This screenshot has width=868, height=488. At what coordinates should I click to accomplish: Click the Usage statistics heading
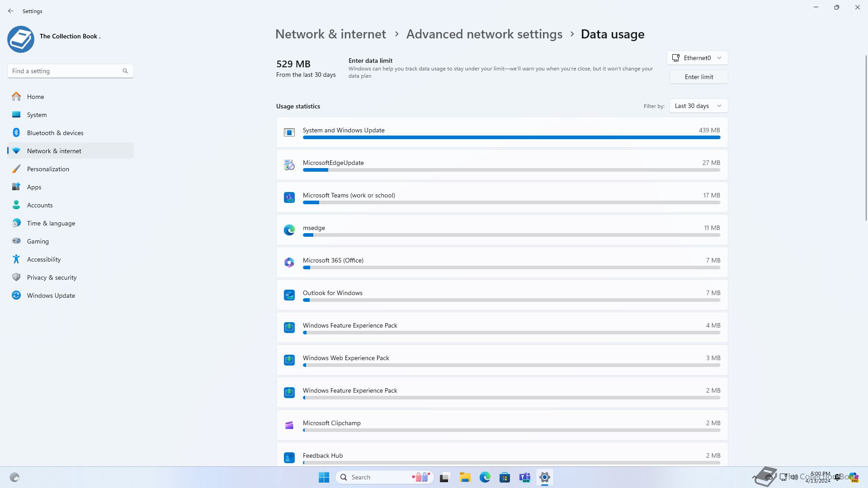click(x=298, y=106)
